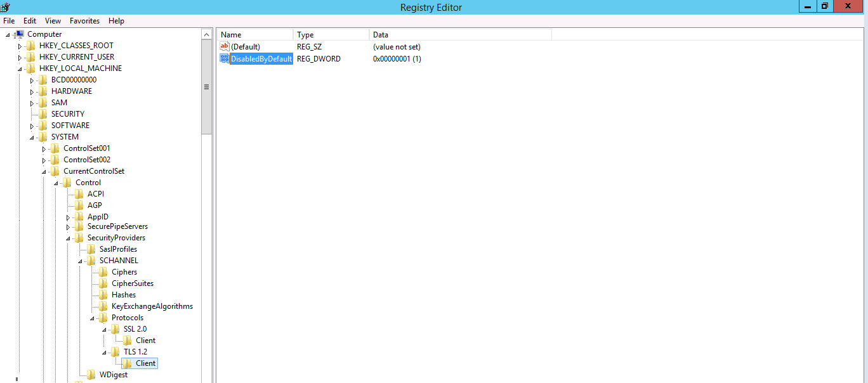The image size is (868, 383).
Task: Open the Edit menu
Action: click(x=30, y=21)
